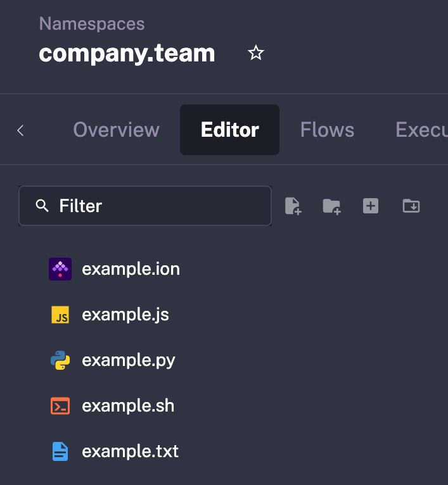Click the purple icon beside example.ion
Image resolution: width=448 pixels, height=485 pixels.
pos(60,269)
